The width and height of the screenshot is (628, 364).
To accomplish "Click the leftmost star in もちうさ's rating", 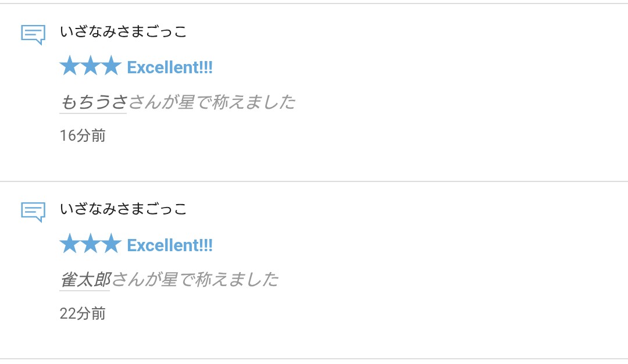I will point(70,66).
